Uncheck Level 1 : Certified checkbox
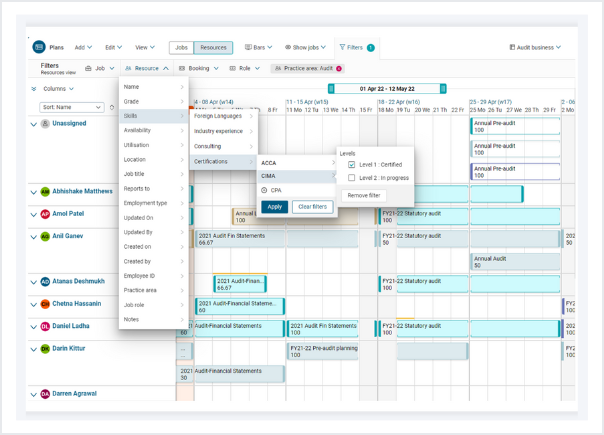This screenshot has height=435, width=604. [x=351, y=165]
